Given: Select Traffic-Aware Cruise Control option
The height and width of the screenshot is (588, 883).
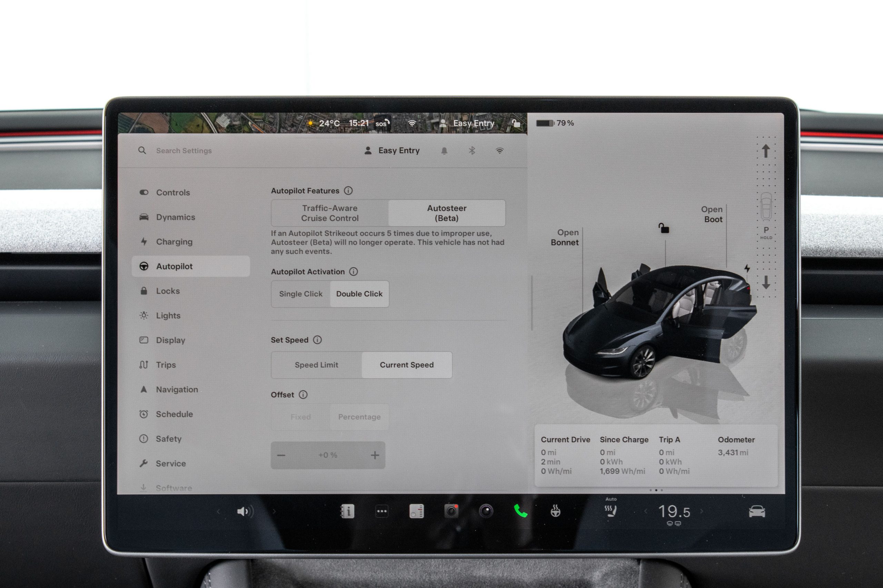Looking at the screenshot, I should tap(329, 213).
